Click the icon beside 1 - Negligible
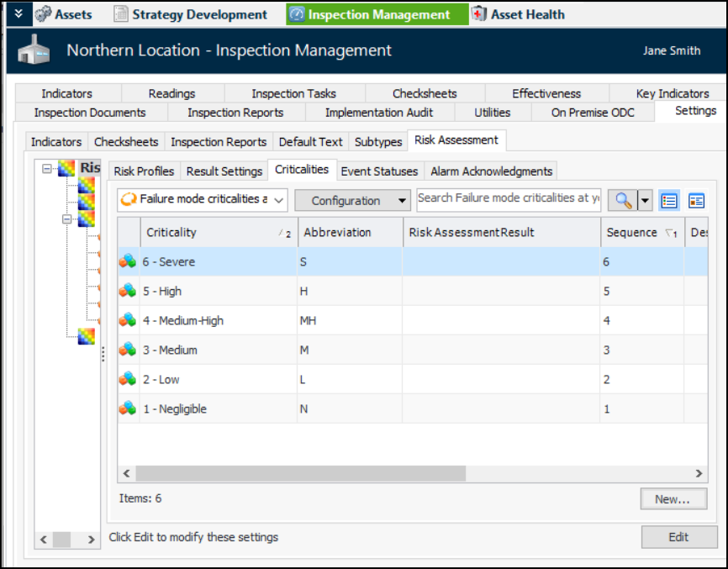Screen dimensions: 728x569 point(128,409)
